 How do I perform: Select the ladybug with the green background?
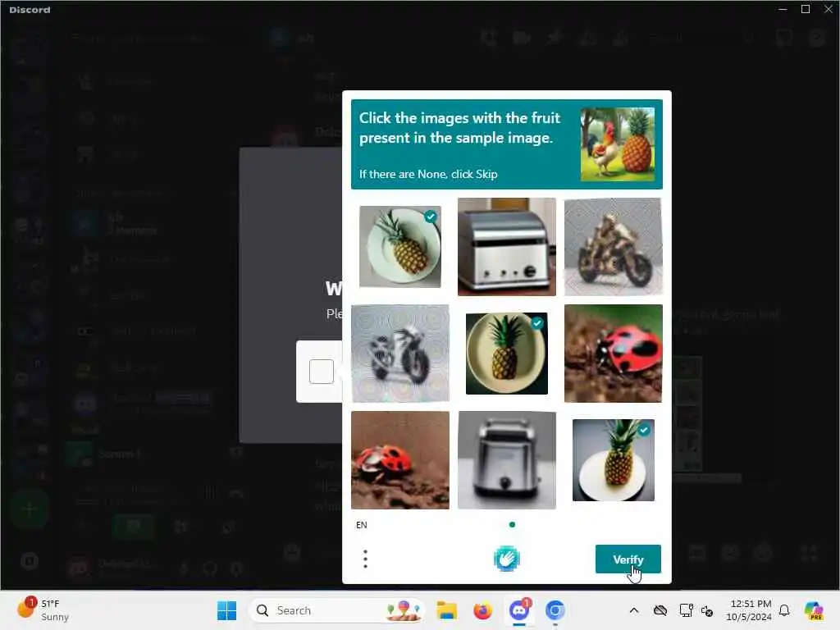(x=614, y=353)
